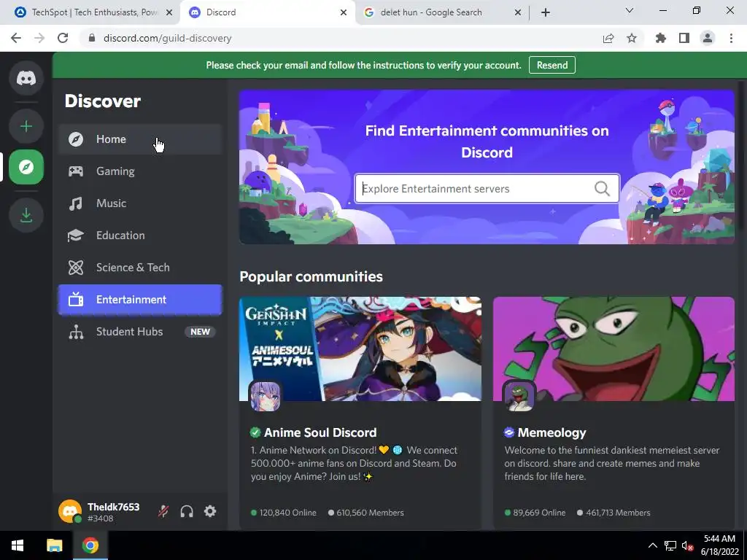Image resolution: width=747 pixels, height=560 pixels.
Task: Open the Gaming category
Action: pos(140,171)
